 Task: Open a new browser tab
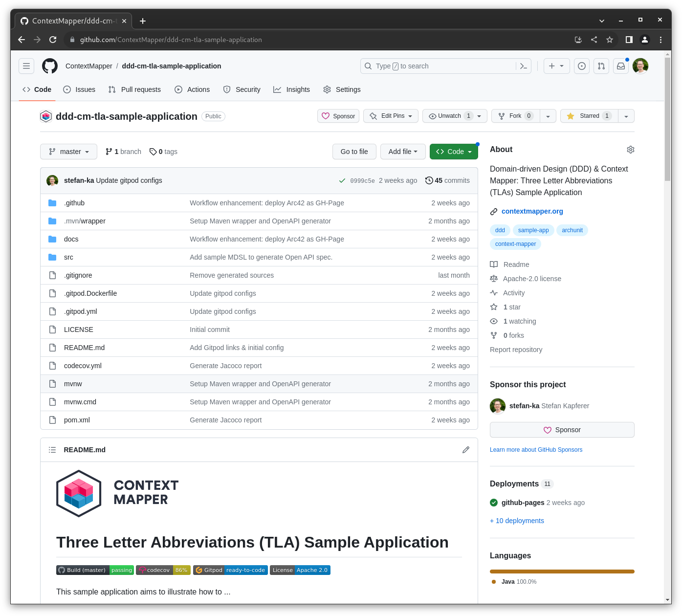[x=143, y=21]
